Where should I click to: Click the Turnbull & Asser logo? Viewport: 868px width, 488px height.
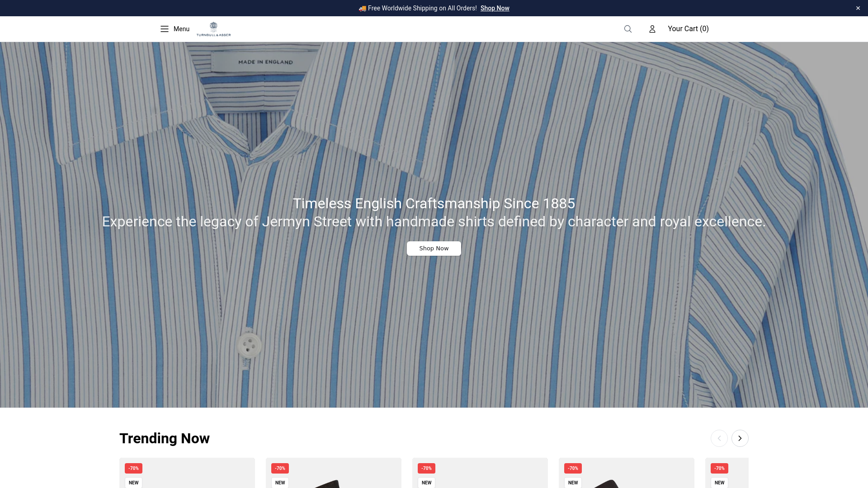[213, 29]
